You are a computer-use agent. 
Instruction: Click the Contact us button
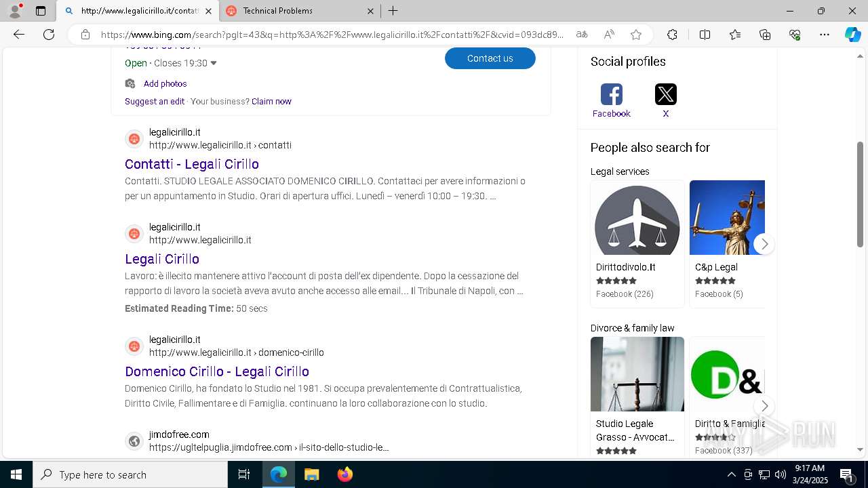point(490,58)
